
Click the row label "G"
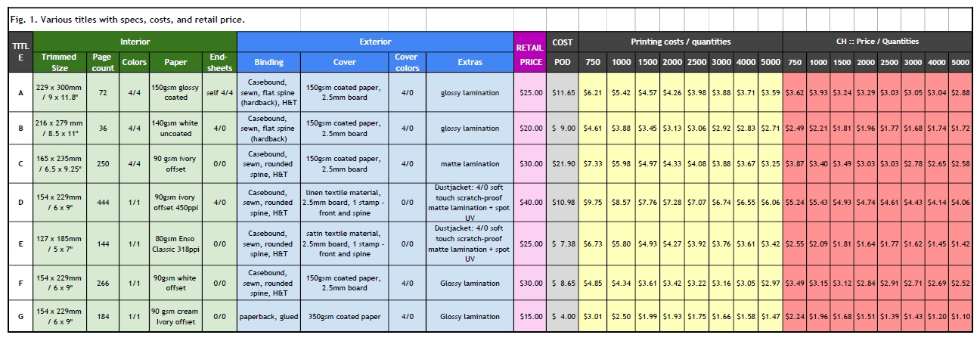point(20,316)
